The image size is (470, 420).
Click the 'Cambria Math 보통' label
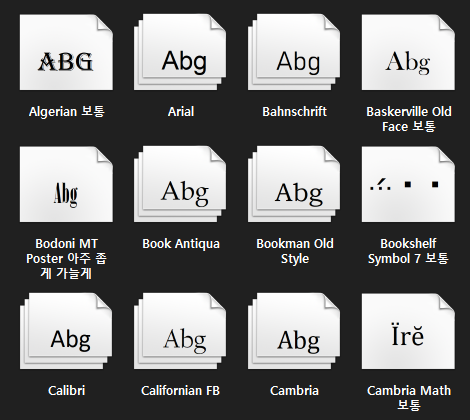pyautogui.click(x=409, y=398)
